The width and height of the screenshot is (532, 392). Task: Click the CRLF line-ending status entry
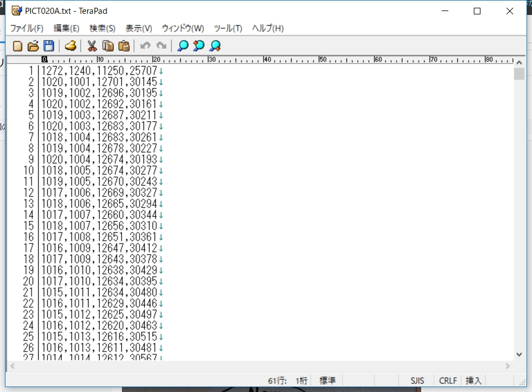coord(448,381)
